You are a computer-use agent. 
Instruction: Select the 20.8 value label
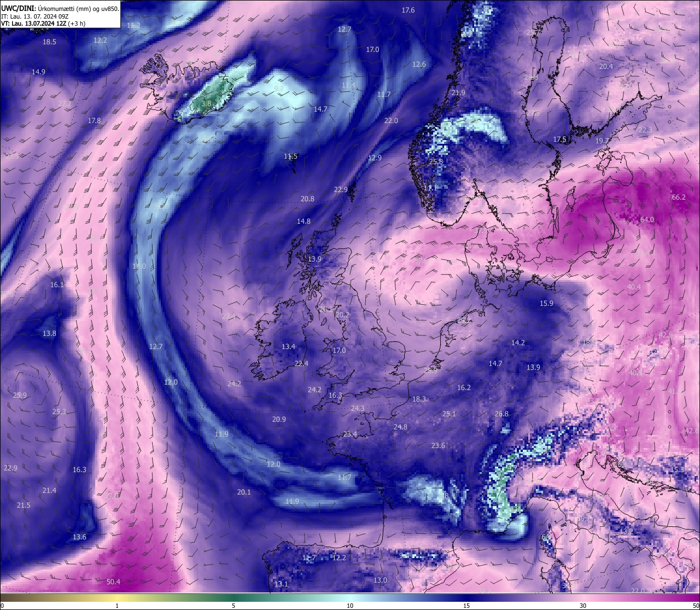(x=307, y=199)
